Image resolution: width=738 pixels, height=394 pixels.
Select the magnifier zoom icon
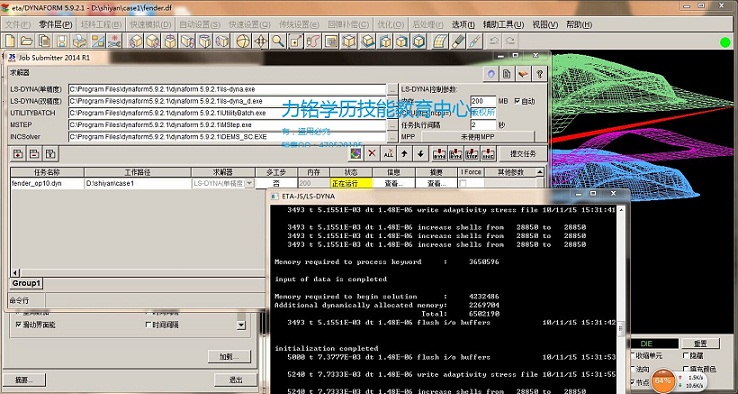point(278,41)
